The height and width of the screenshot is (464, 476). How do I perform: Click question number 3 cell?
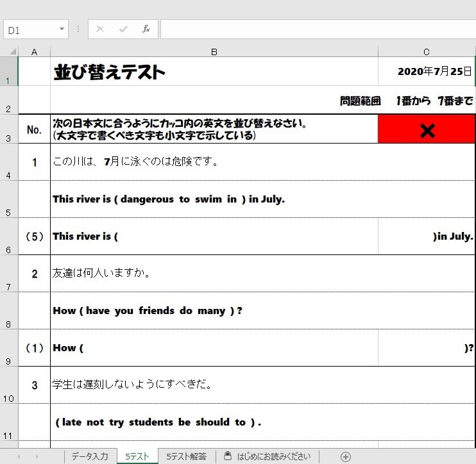click(34, 385)
